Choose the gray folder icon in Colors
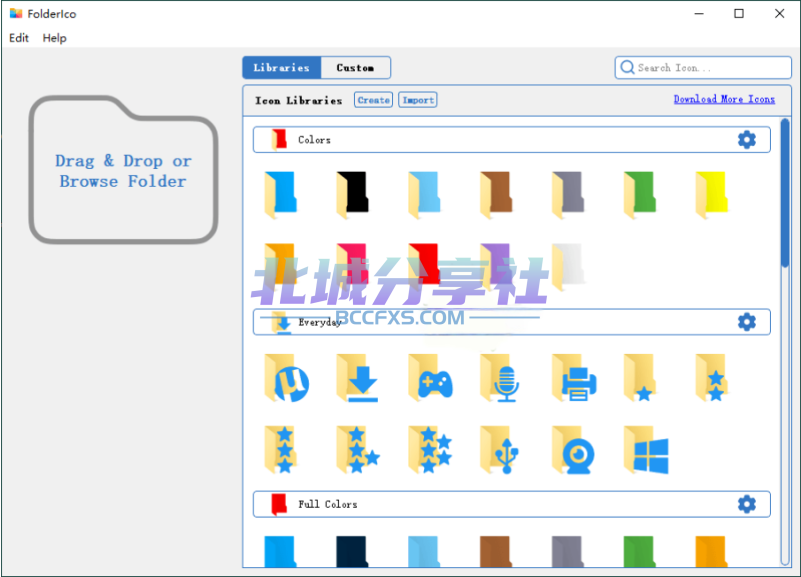This screenshot has height=577, width=801. (x=568, y=194)
